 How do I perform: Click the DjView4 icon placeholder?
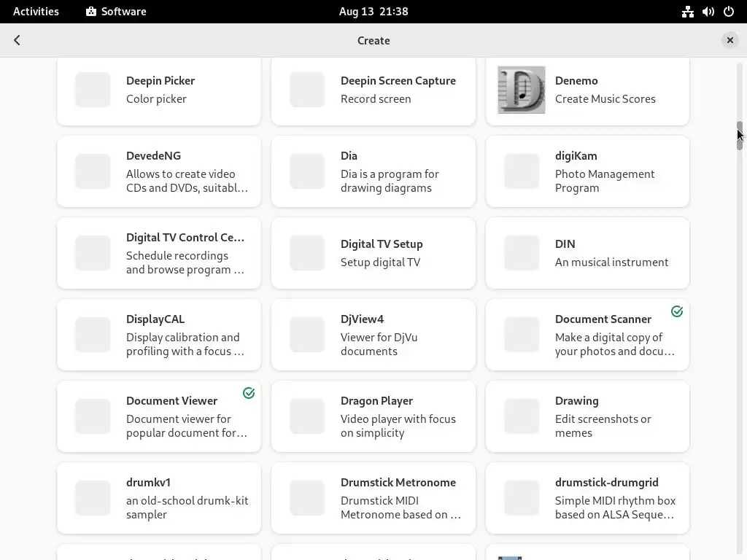coord(307,335)
